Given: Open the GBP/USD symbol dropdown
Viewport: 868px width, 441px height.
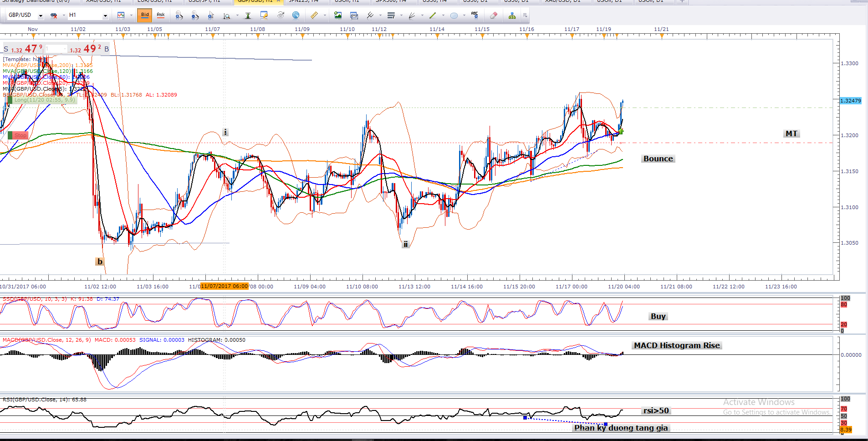Looking at the screenshot, I should (41, 15).
